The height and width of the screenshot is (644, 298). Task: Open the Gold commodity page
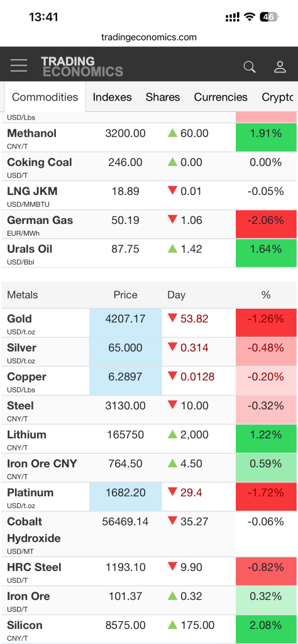(x=19, y=319)
